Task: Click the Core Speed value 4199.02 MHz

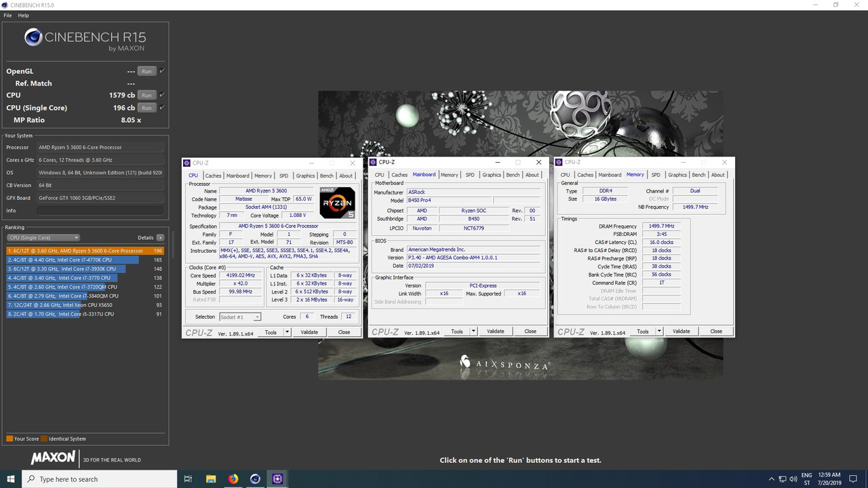Action: pos(241,275)
